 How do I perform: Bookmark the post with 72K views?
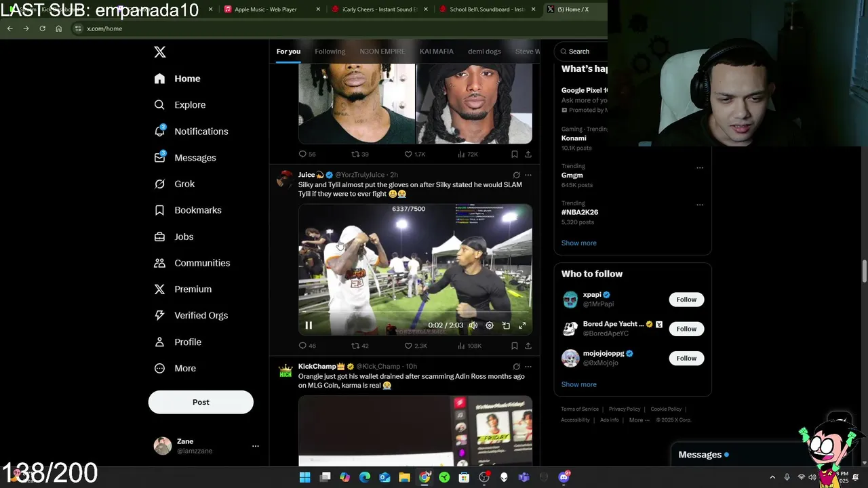pyautogui.click(x=515, y=155)
